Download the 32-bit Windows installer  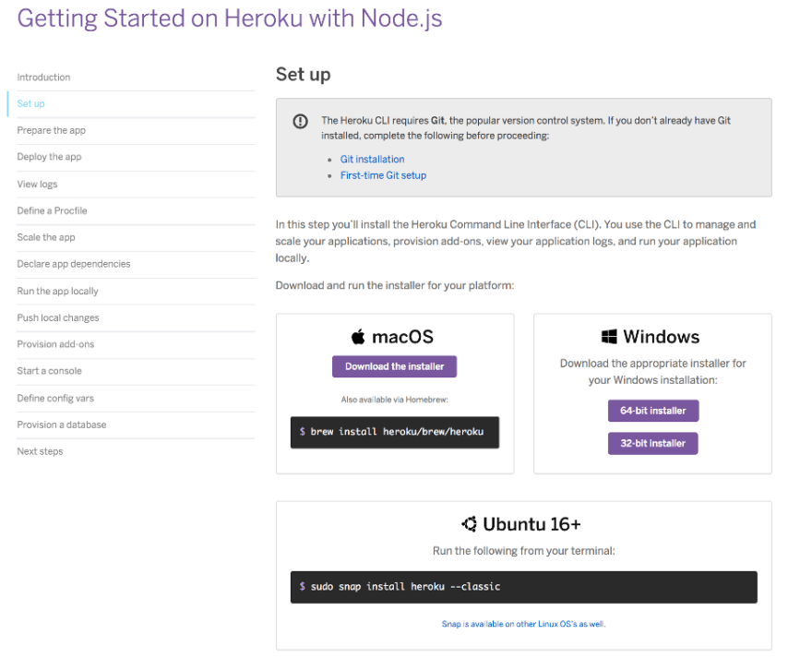(653, 444)
